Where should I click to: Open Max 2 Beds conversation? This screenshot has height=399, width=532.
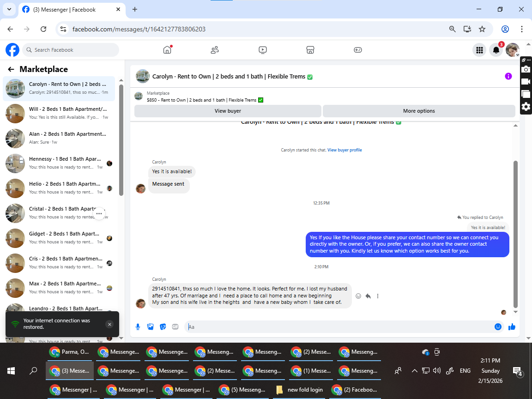coord(59,288)
